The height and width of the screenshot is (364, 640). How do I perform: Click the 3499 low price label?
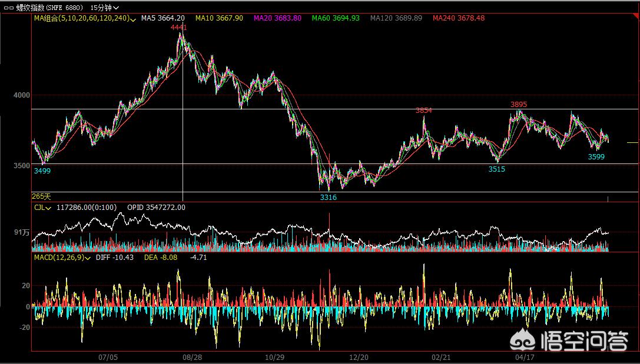pos(42,171)
